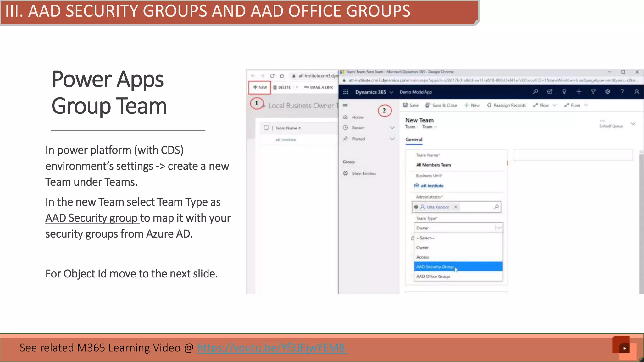The image size is (644, 362).
Task: Click the lookup search icon in Administrator field
Action: 496,207
